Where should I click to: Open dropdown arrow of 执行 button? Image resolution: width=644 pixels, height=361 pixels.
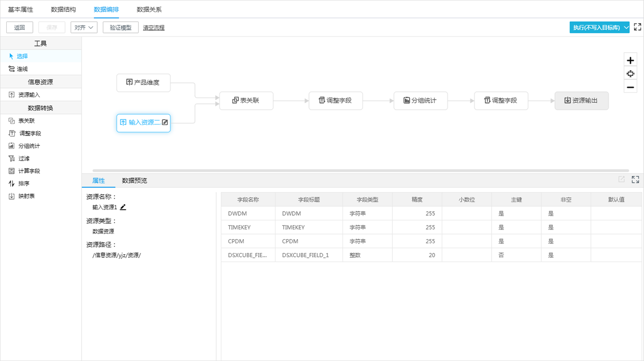[x=626, y=28]
